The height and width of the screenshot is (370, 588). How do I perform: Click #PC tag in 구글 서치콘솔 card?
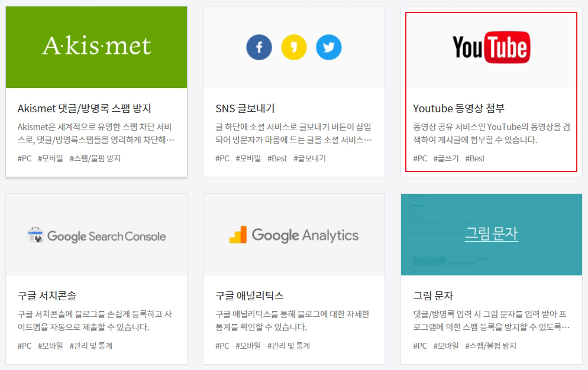click(x=25, y=346)
